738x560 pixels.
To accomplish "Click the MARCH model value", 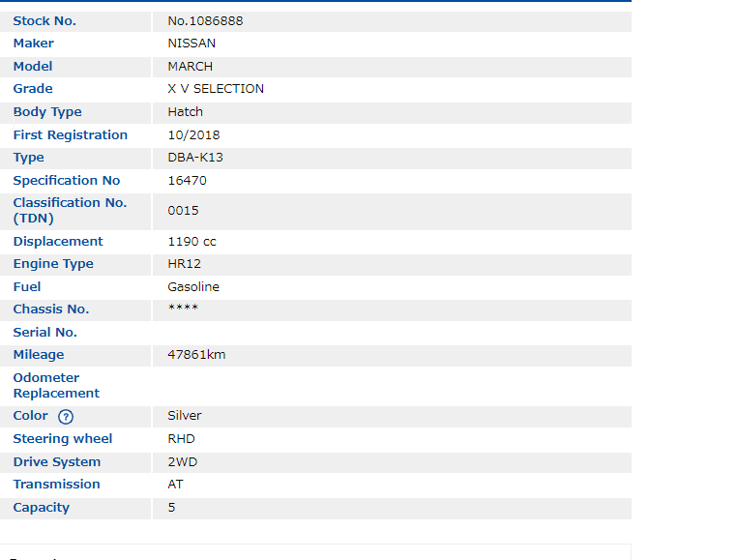I will (x=190, y=67).
